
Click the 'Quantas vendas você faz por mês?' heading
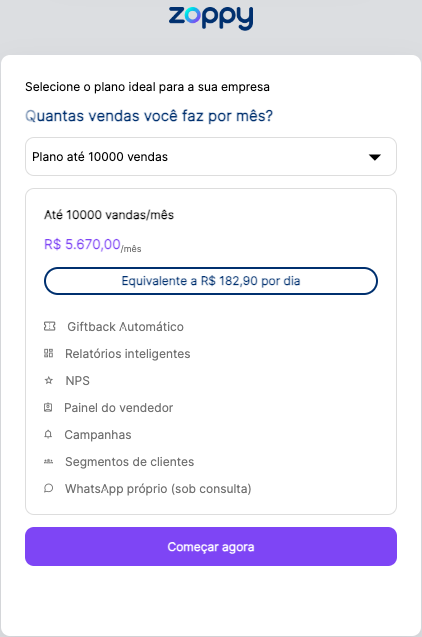tap(149, 116)
